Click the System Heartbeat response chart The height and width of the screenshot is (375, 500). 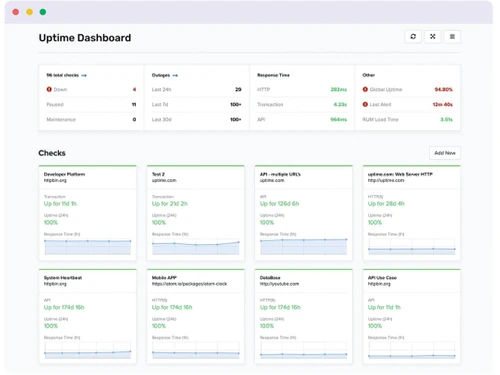pyautogui.click(x=88, y=350)
